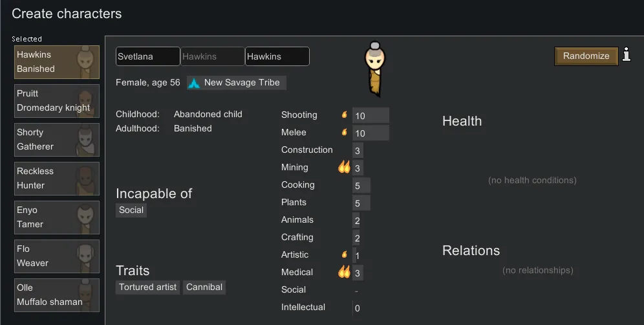Click the Shooting skill level bar
This screenshot has width=644, height=325.
370,116
